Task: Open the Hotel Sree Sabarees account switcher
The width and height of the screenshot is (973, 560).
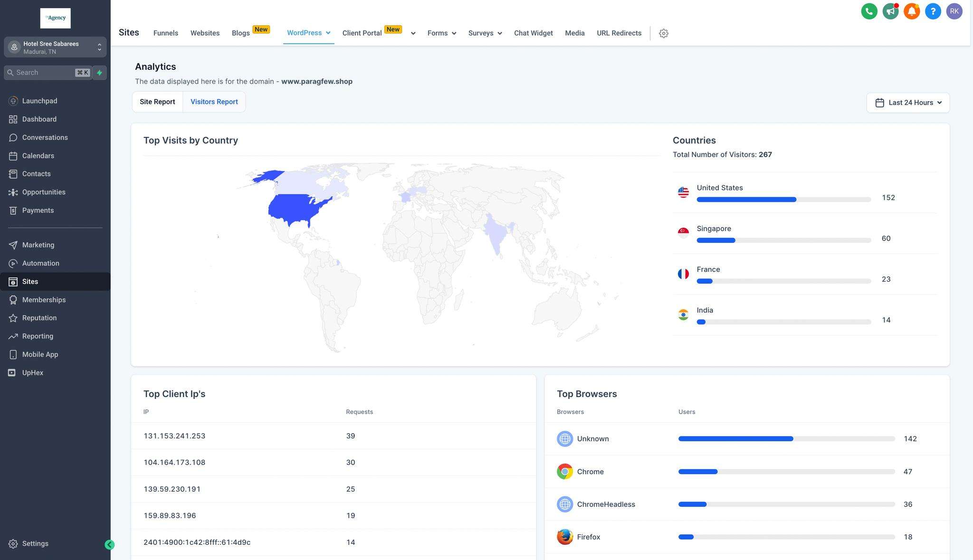Action: (55, 47)
